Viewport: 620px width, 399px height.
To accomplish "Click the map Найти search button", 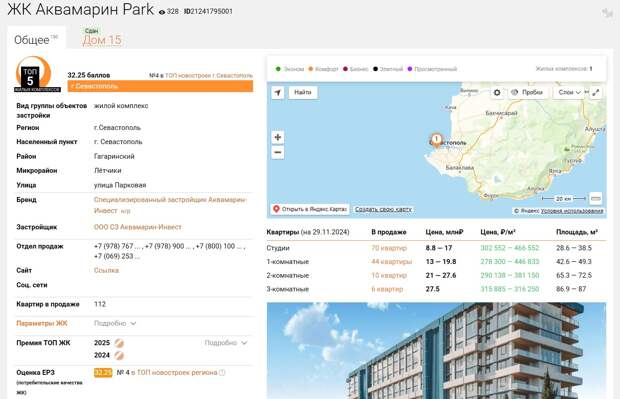I will tap(303, 93).
